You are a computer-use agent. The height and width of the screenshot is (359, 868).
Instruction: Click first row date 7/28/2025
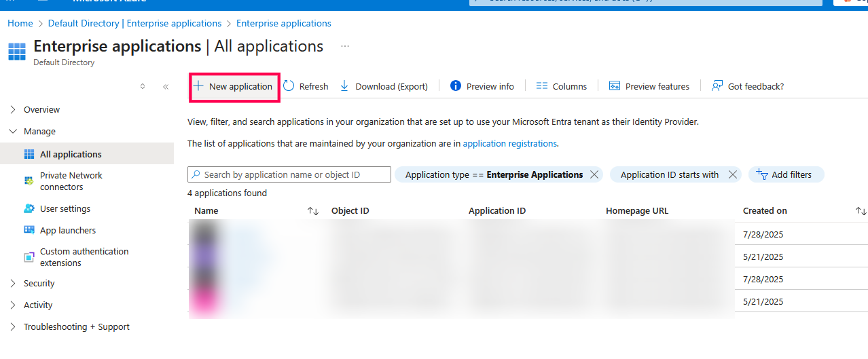pos(763,235)
